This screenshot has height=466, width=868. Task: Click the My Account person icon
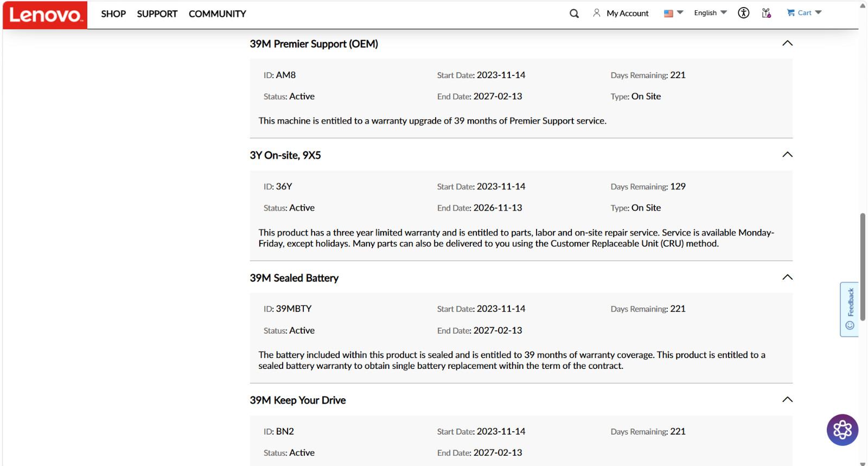(x=597, y=13)
